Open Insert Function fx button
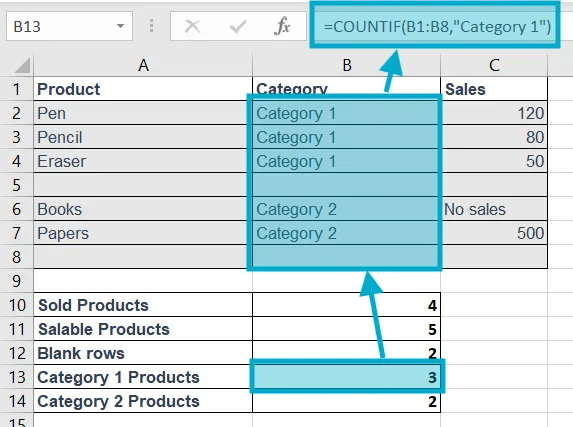Screen dimensions: 573x427 pyautogui.click(x=282, y=26)
